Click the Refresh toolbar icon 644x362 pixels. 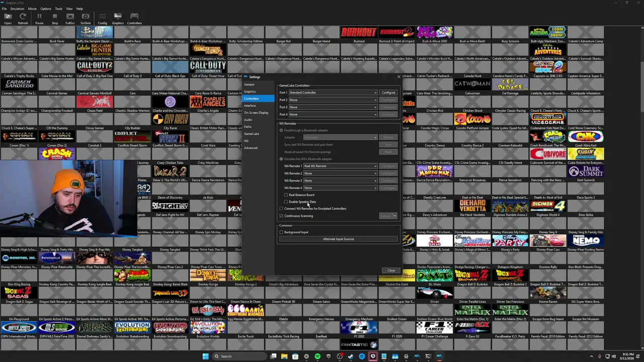pyautogui.click(x=23, y=17)
